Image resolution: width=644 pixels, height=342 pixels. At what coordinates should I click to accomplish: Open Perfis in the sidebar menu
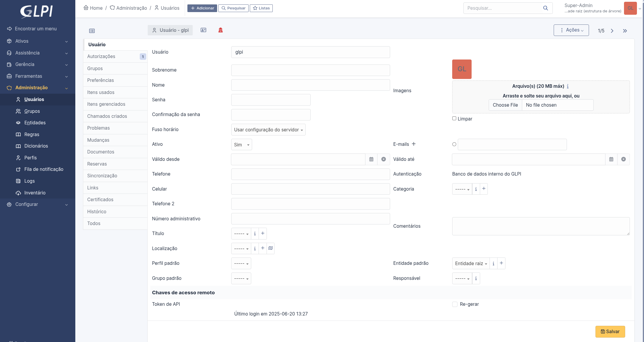coord(30,158)
